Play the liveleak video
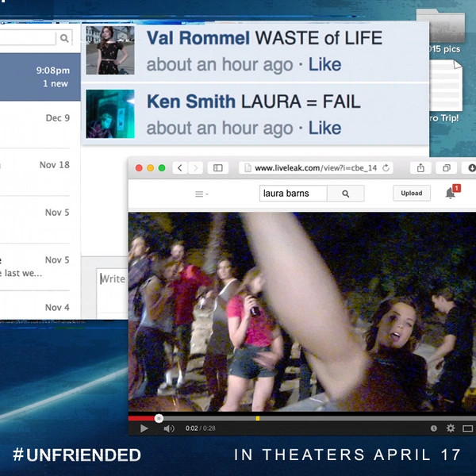The width and height of the screenshot is (476, 476). coord(144,428)
